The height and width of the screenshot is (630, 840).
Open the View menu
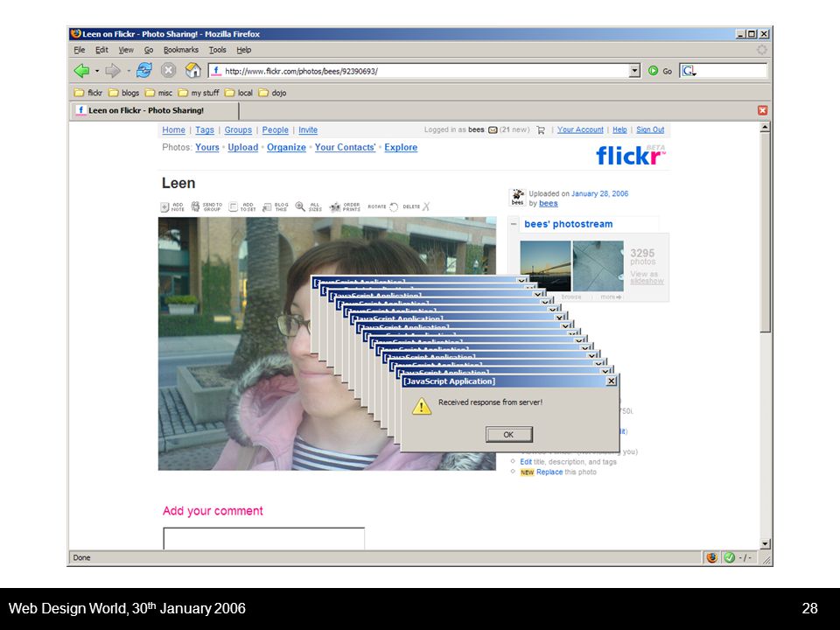pyautogui.click(x=126, y=50)
